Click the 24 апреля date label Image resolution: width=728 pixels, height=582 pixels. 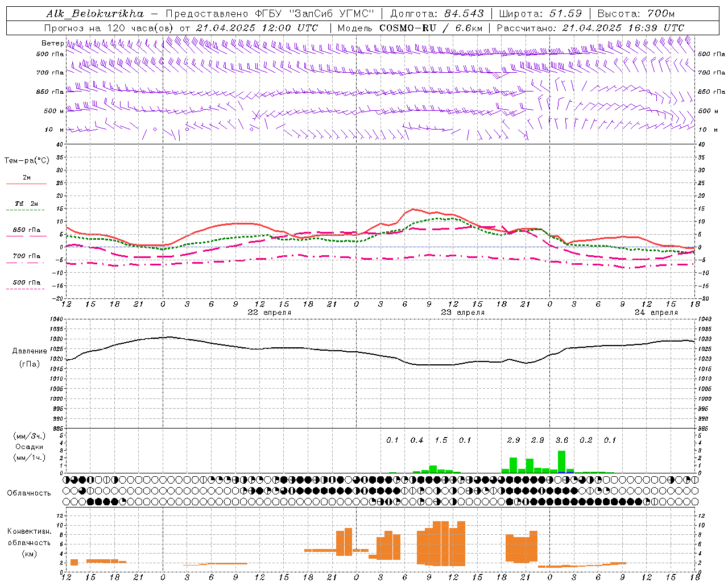(x=656, y=313)
